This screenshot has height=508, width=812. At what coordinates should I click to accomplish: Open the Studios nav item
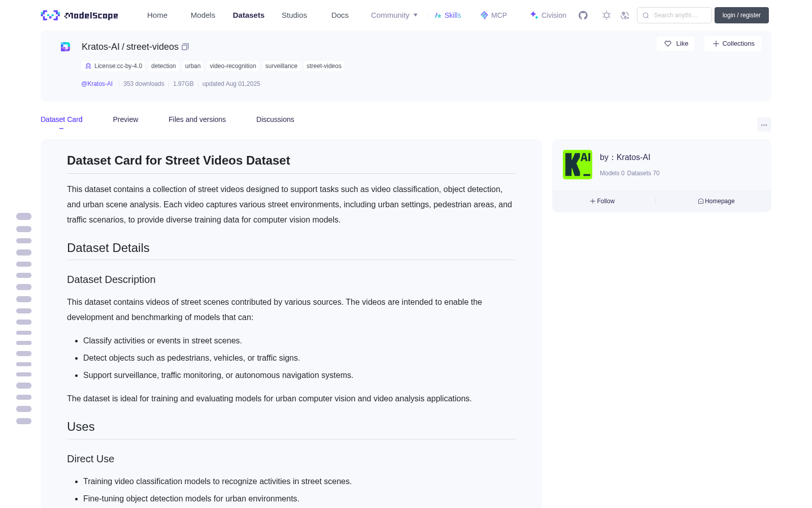(294, 15)
